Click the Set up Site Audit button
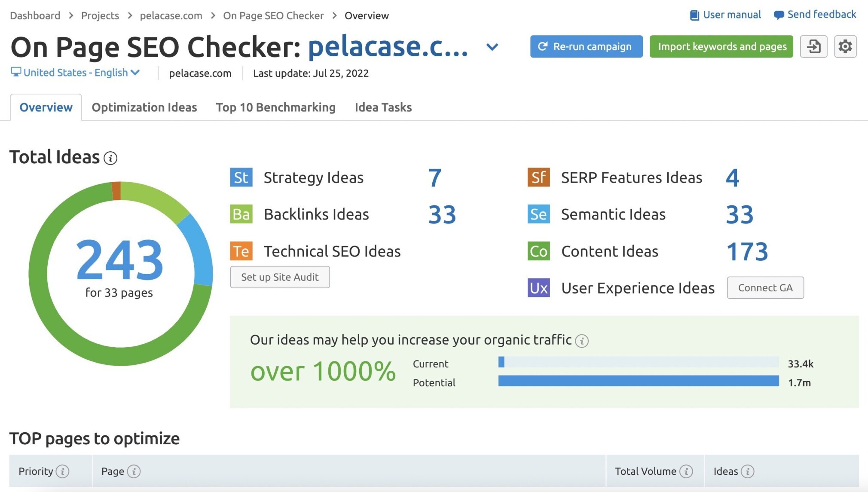The width and height of the screenshot is (868, 492). click(280, 277)
